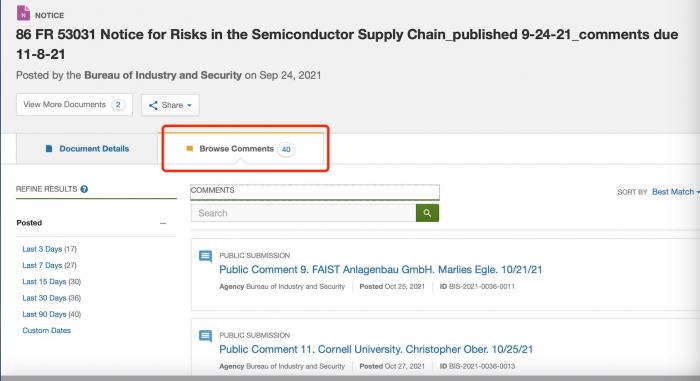The width and height of the screenshot is (700, 381).
Task: Open Public Comment 11 Cornell University link
Action: [376, 349]
